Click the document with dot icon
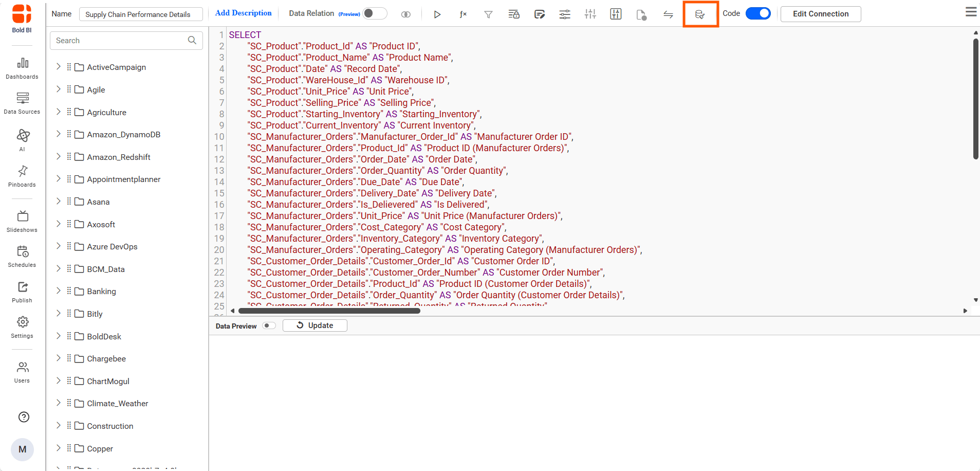The image size is (980, 471). 641,14
